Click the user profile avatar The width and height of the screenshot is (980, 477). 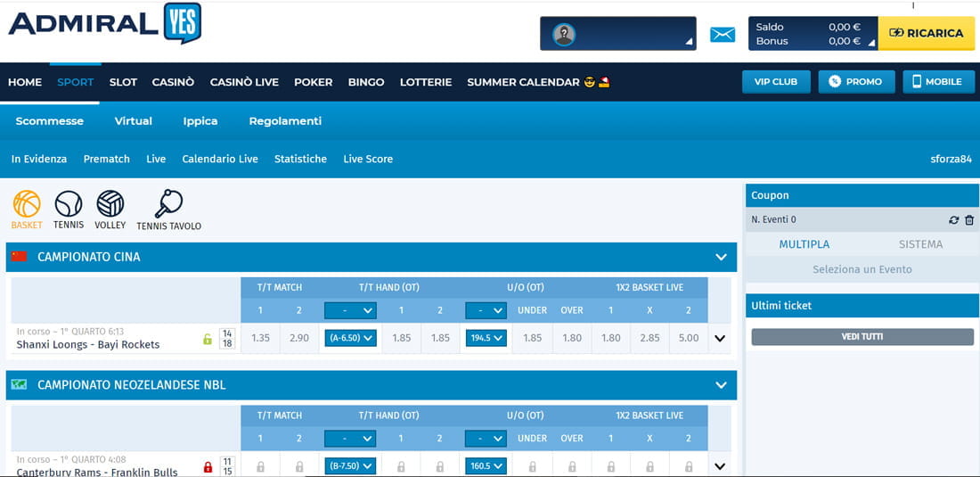click(563, 35)
